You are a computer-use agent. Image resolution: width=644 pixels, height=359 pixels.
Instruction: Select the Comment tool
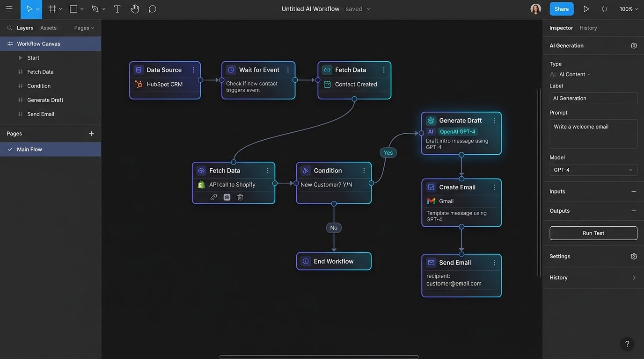pyautogui.click(x=153, y=9)
